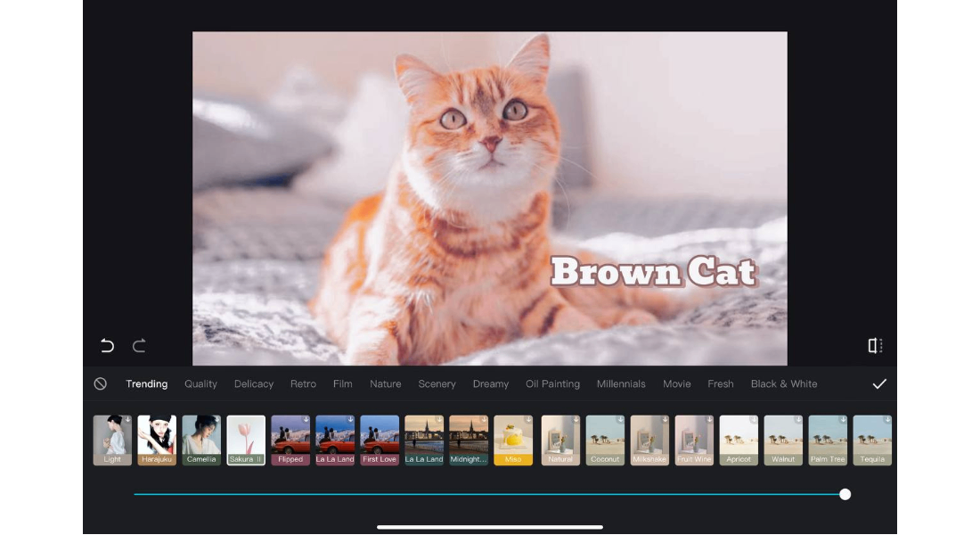Switch to the Quality filter category
Screen dimensions: 980x535
(x=200, y=383)
